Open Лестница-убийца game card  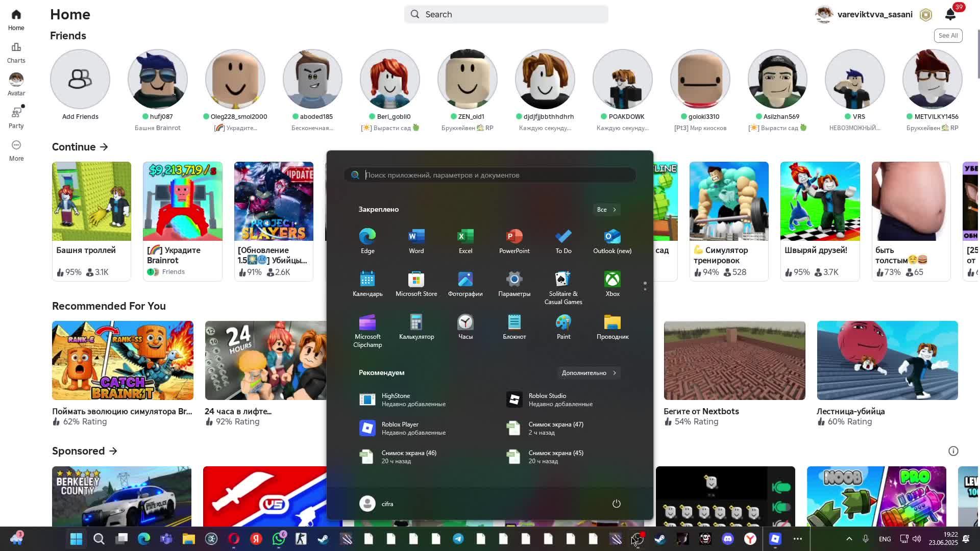click(887, 373)
